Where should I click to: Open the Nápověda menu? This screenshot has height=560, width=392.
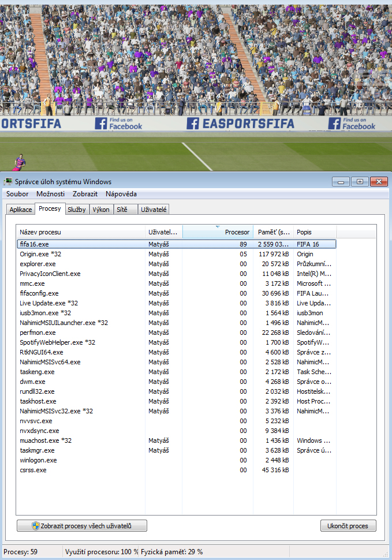121,194
